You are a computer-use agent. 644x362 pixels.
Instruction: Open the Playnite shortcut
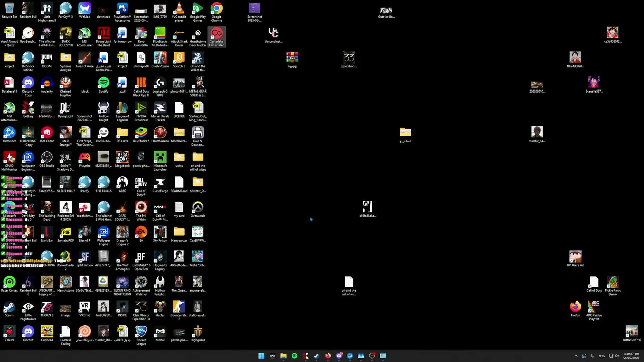(85, 159)
